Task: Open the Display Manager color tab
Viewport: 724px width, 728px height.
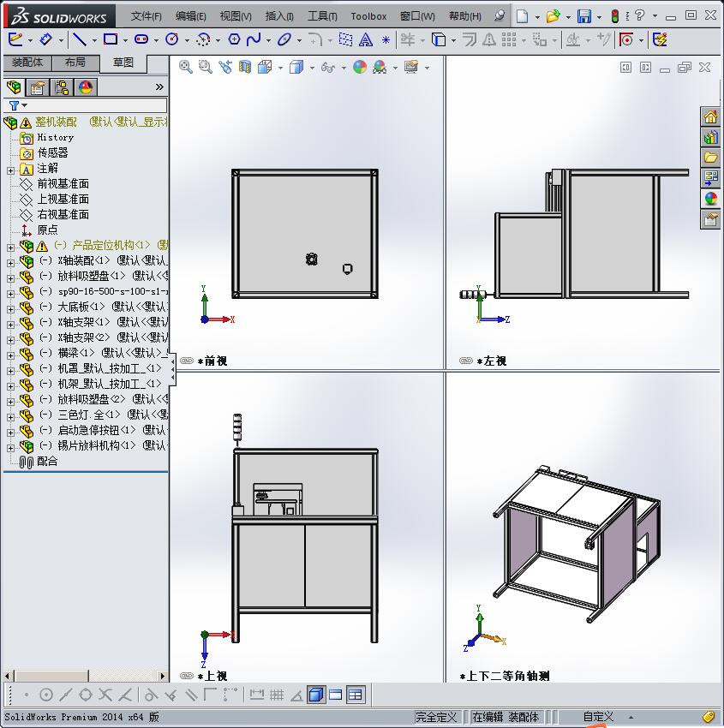Action: 86,87
